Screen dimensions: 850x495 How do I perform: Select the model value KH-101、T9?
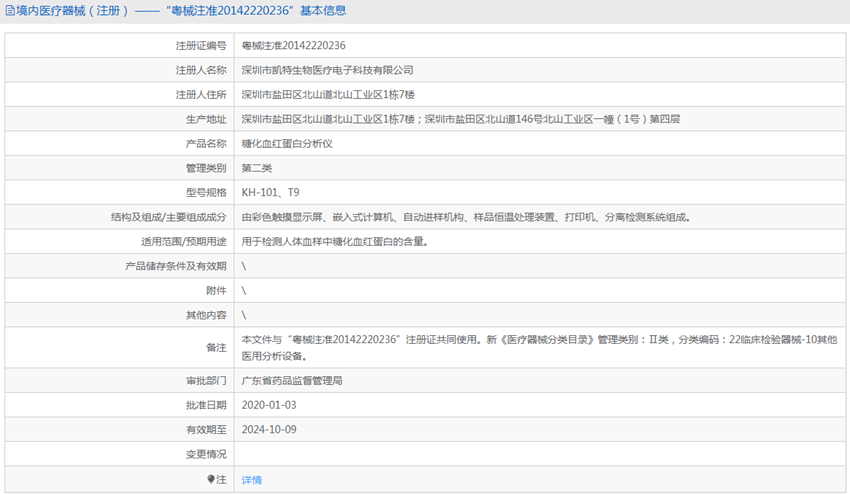pos(271,192)
